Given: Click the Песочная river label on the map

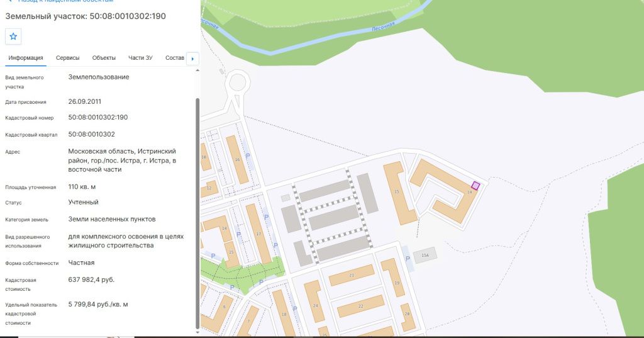Looking at the screenshot, I should coord(383,26).
